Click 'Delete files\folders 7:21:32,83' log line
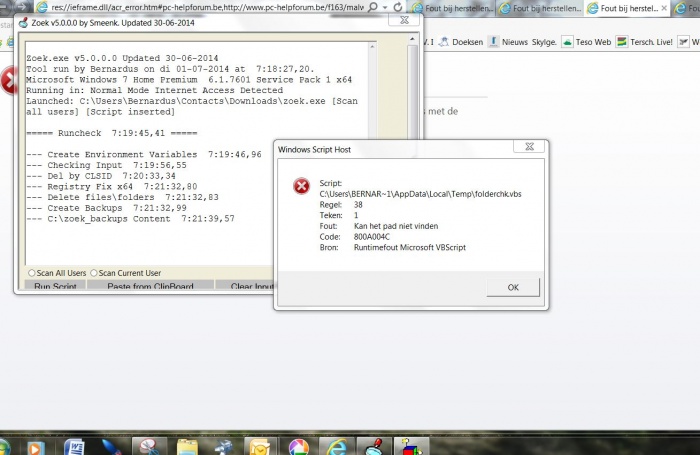The image size is (700, 455). tap(122, 197)
